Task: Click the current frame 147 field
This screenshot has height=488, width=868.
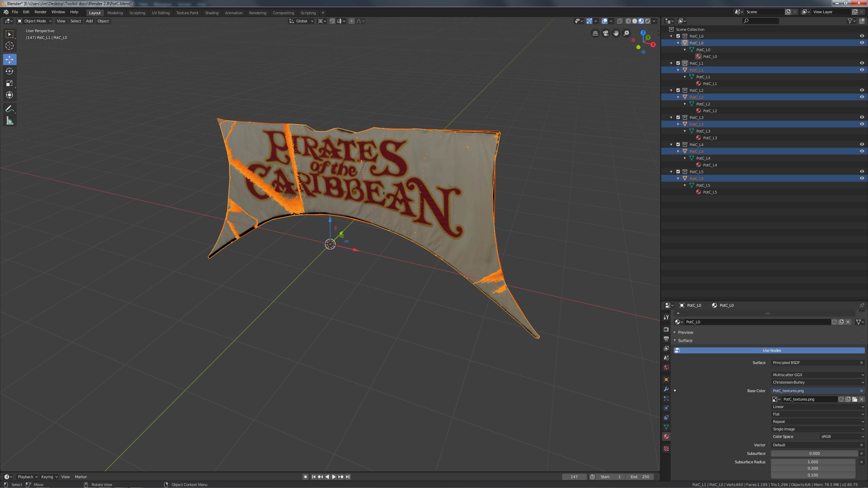Action: click(x=574, y=477)
